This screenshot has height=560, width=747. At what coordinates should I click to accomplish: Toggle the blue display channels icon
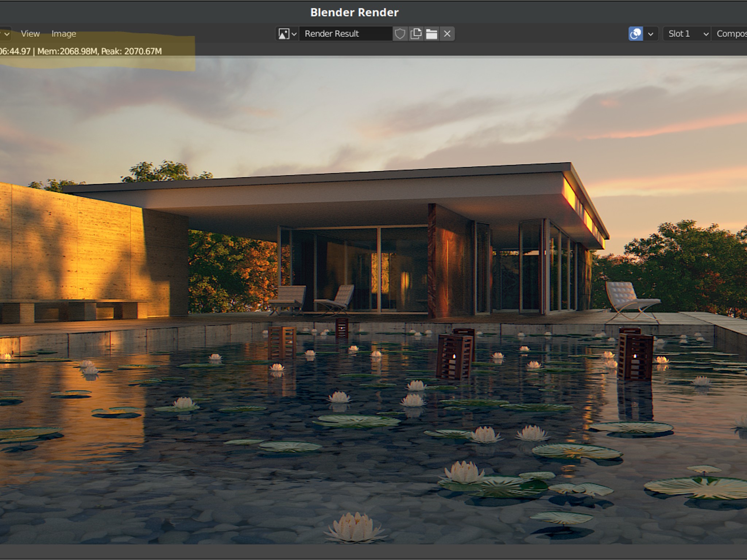pos(636,34)
